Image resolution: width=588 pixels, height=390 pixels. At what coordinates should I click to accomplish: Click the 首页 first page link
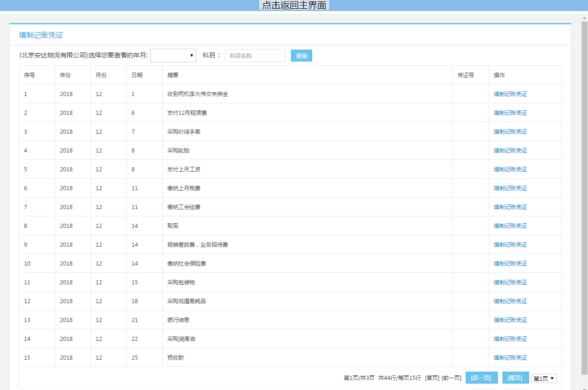click(432, 378)
